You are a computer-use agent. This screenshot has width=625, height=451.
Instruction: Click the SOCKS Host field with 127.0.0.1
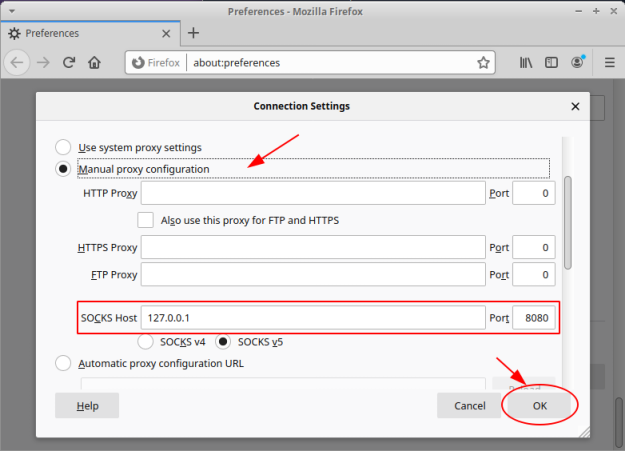coord(313,318)
